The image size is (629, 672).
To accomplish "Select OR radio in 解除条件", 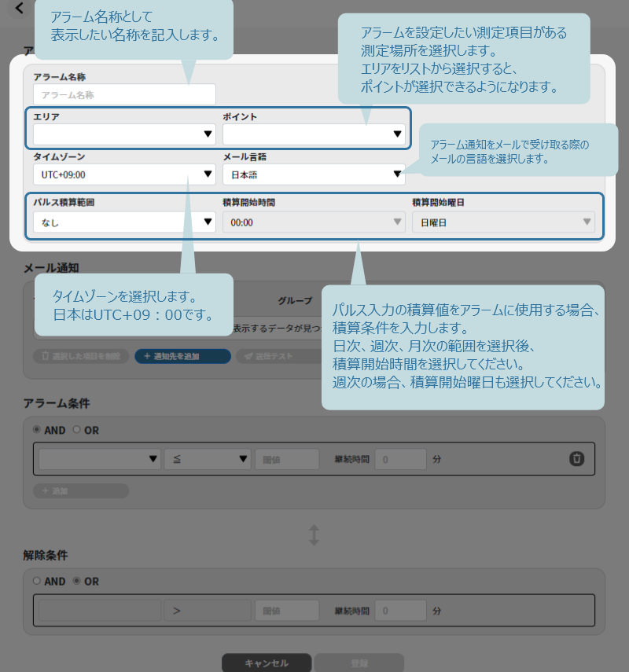I will tap(77, 581).
